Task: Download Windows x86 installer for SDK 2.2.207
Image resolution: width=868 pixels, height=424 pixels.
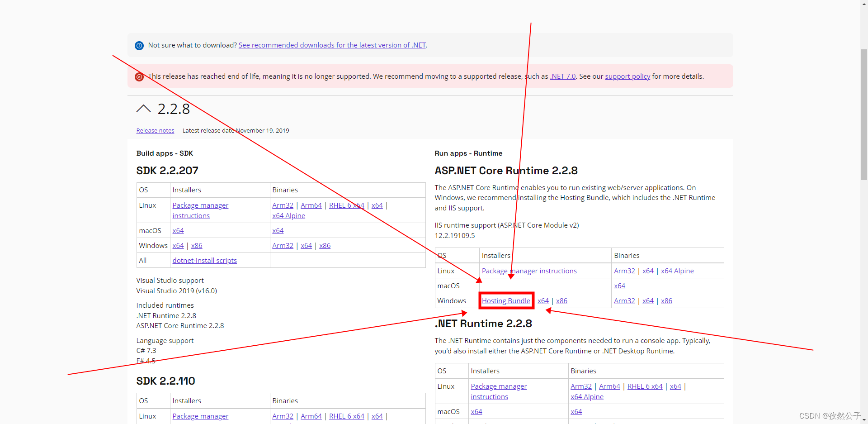Action: pyautogui.click(x=197, y=245)
